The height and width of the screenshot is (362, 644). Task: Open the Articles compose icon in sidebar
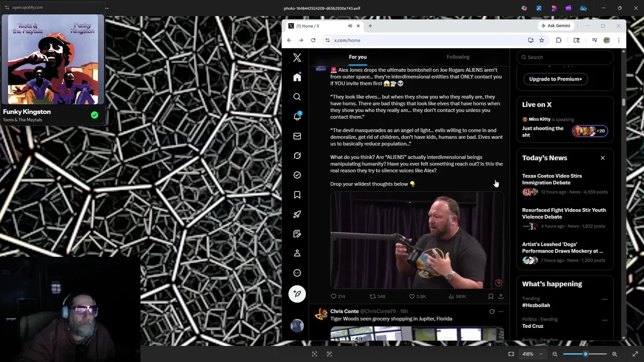tap(297, 234)
